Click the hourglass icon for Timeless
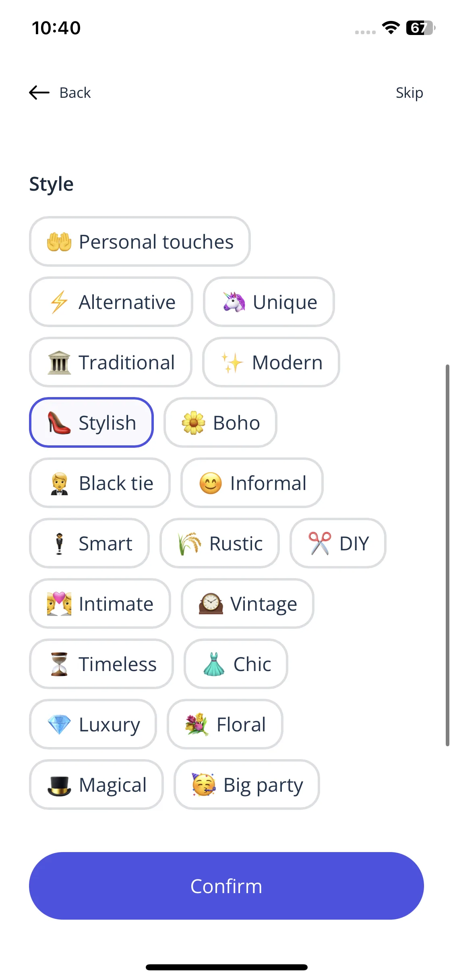The height and width of the screenshot is (980, 453). coord(59,664)
